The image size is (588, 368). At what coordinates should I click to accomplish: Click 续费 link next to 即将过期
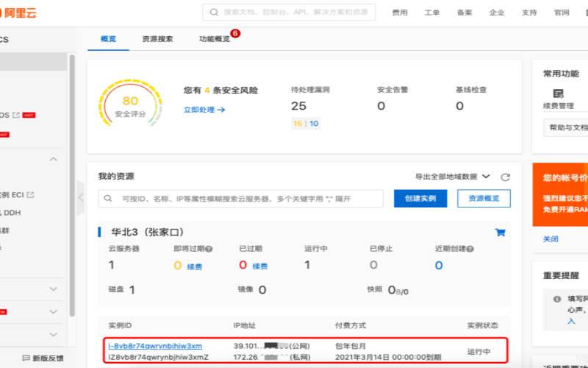(x=195, y=266)
